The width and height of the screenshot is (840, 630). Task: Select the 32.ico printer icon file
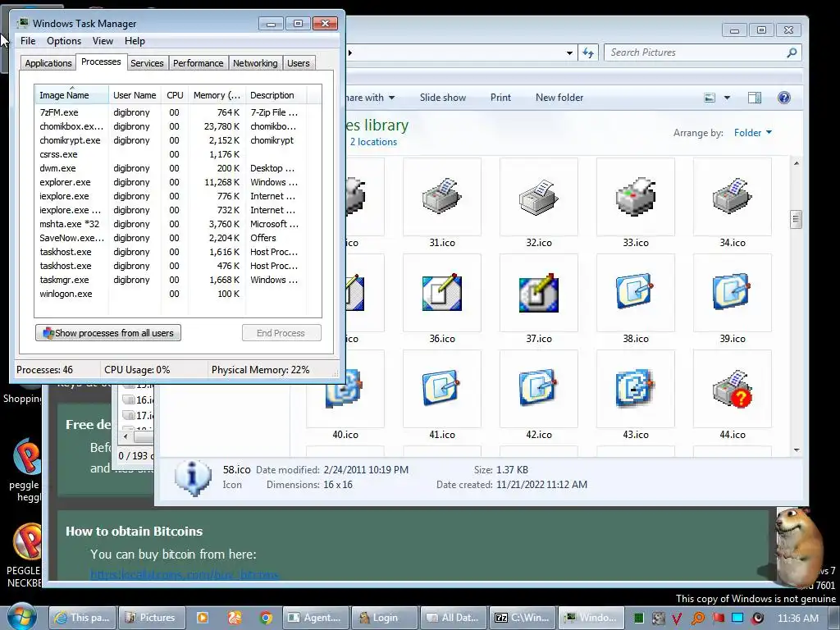[538, 197]
